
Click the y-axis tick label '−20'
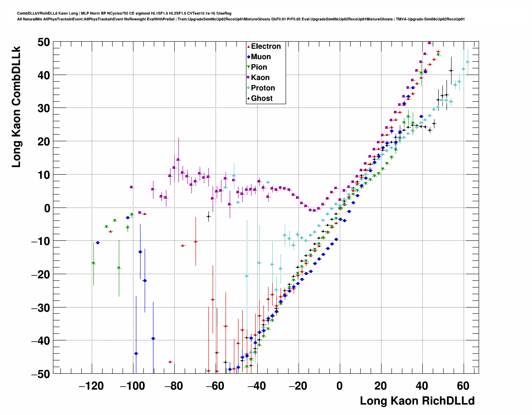click(x=40, y=275)
